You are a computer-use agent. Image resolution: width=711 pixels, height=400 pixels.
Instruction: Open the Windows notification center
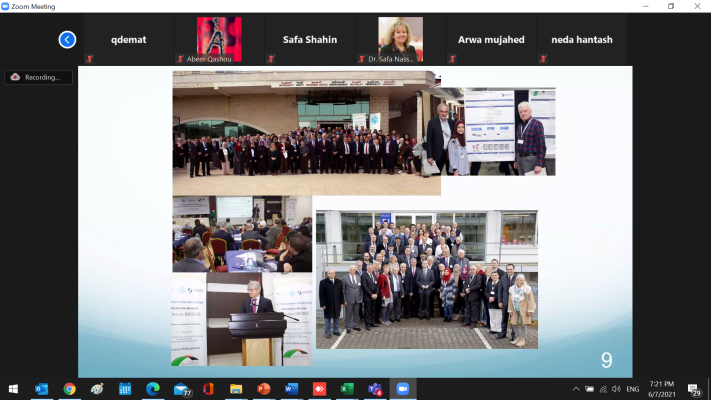point(692,389)
